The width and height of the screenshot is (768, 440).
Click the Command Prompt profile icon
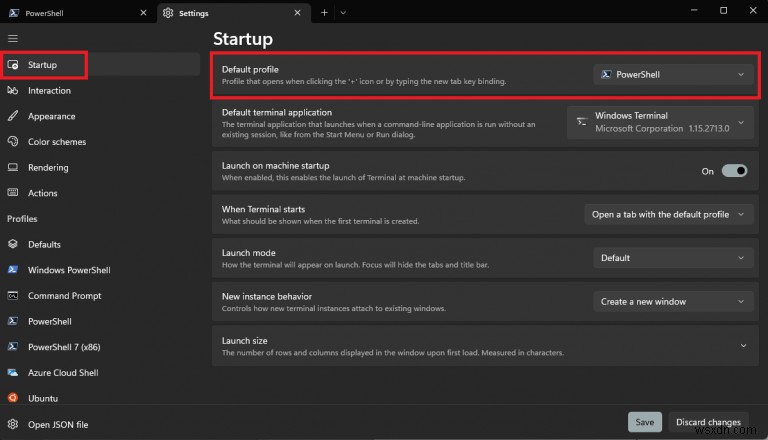click(x=13, y=295)
